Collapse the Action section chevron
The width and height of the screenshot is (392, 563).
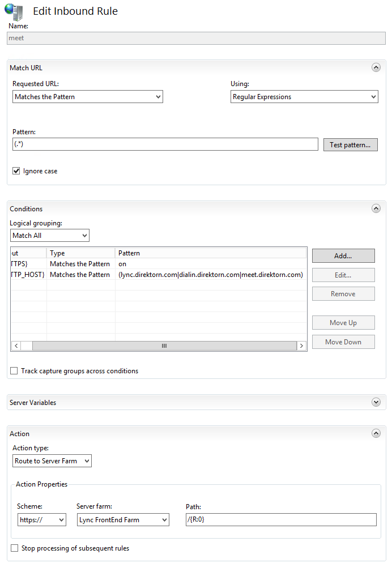pyautogui.click(x=376, y=433)
